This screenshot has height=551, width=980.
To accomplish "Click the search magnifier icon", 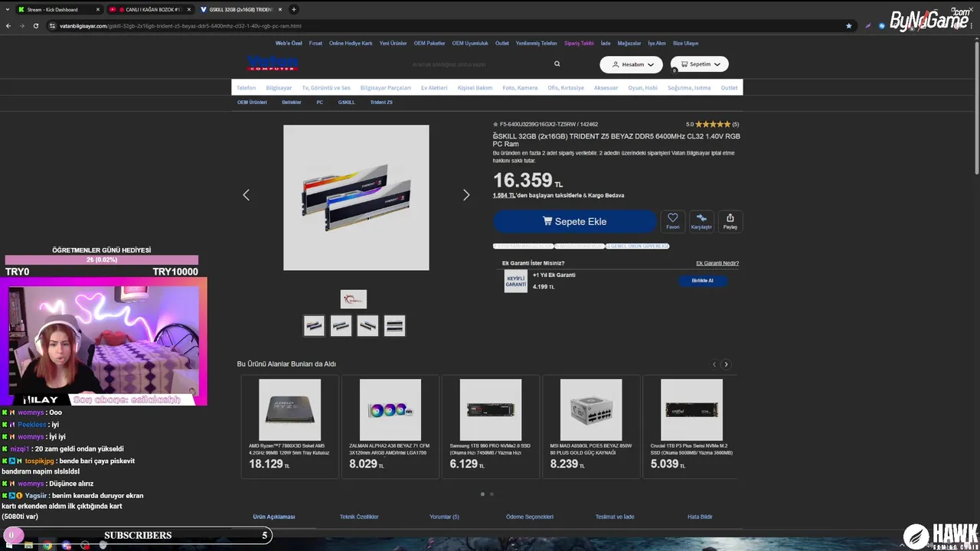I will [x=557, y=64].
